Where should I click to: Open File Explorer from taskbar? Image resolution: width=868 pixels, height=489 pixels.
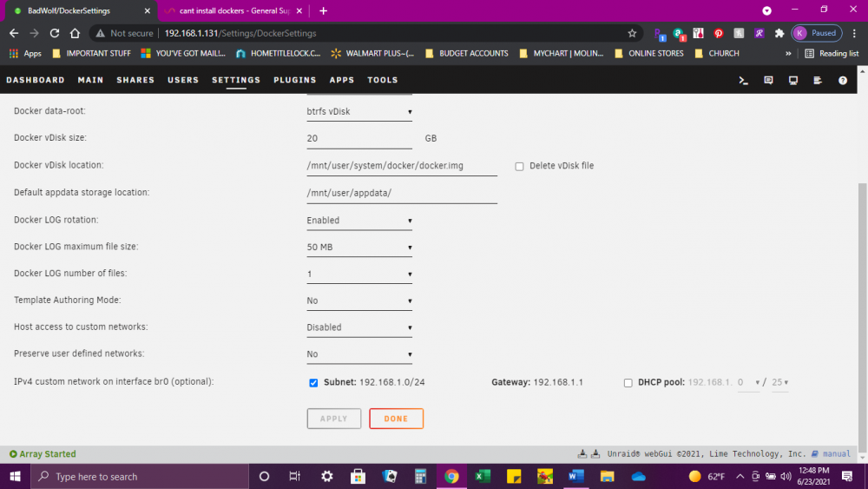point(608,476)
